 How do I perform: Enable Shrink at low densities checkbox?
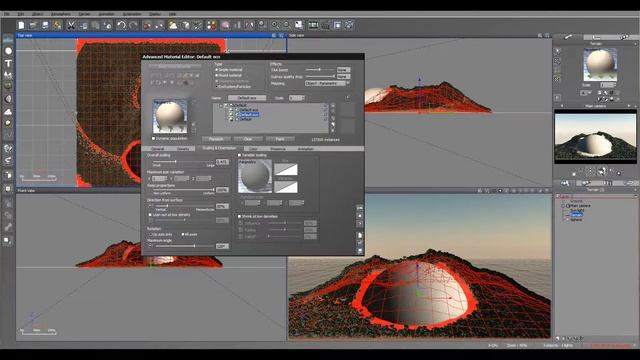[240, 216]
